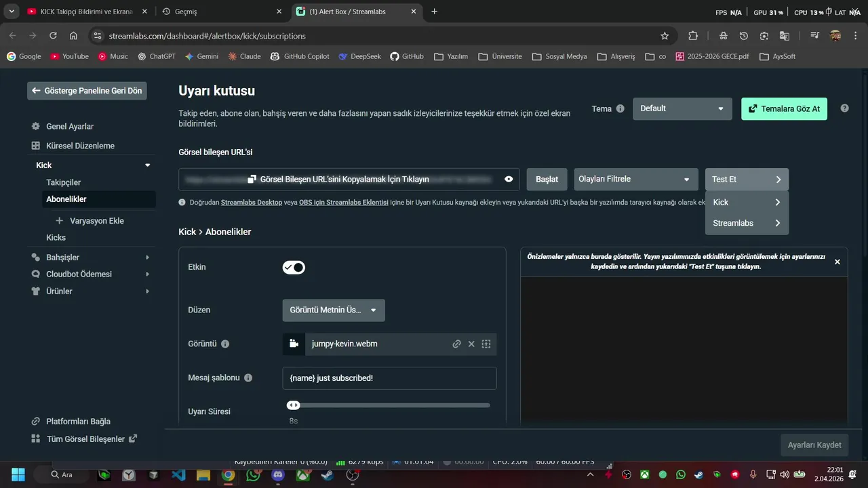
Task: Click Gösterge Paneline Geri Dön button
Action: click(x=87, y=91)
